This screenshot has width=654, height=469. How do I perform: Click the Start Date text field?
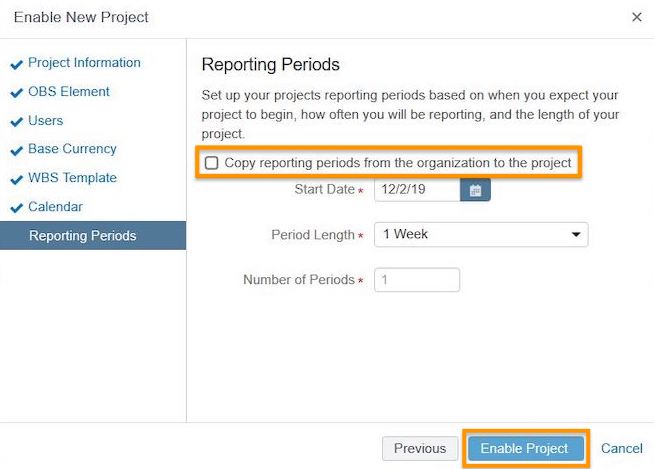coord(417,190)
